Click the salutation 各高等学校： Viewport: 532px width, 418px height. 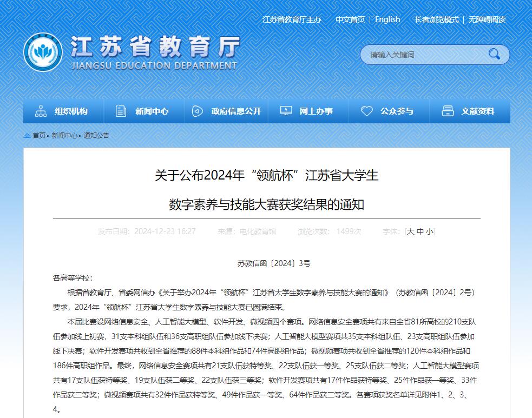(73, 278)
